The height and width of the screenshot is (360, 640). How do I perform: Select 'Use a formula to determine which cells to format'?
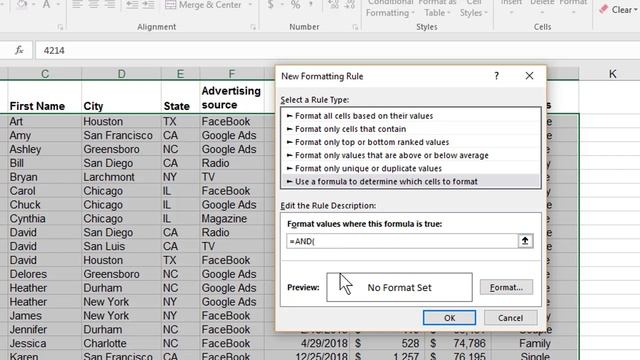pyautogui.click(x=411, y=181)
